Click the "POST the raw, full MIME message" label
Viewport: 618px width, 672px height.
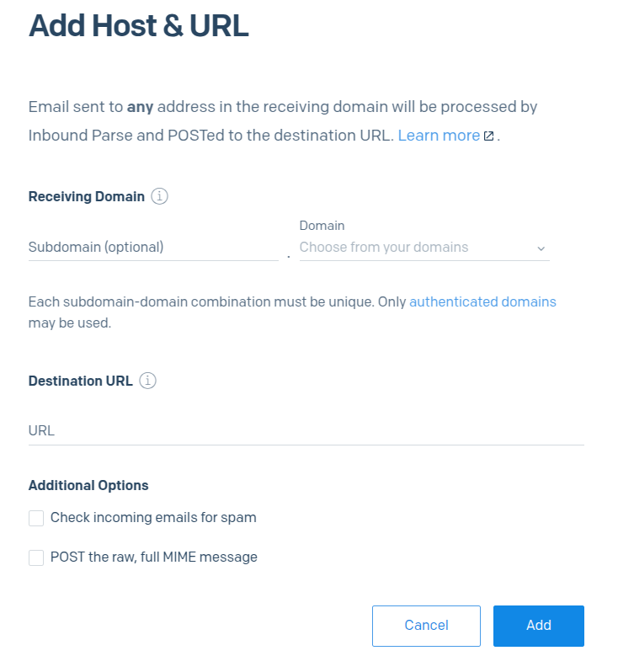pos(154,557)
